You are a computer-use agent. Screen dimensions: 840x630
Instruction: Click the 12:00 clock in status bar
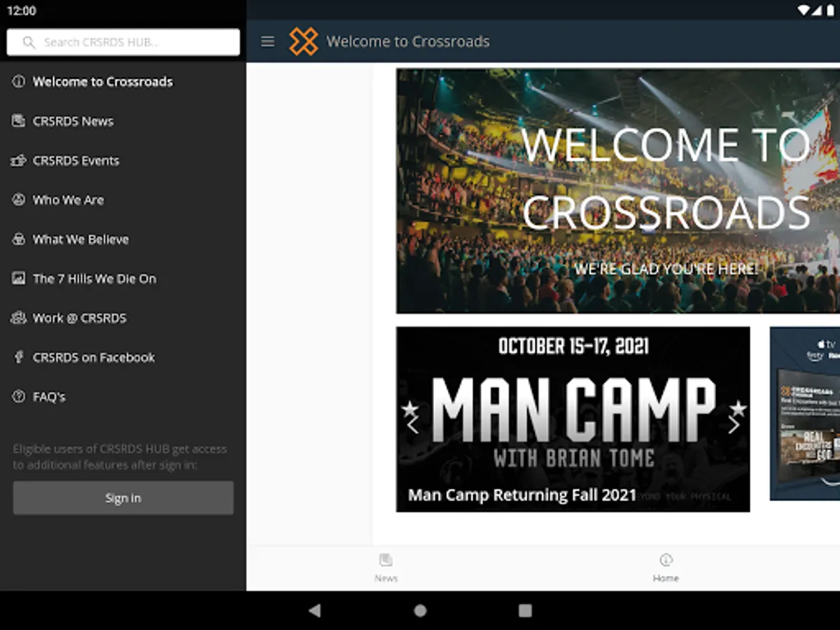(21, 10)
